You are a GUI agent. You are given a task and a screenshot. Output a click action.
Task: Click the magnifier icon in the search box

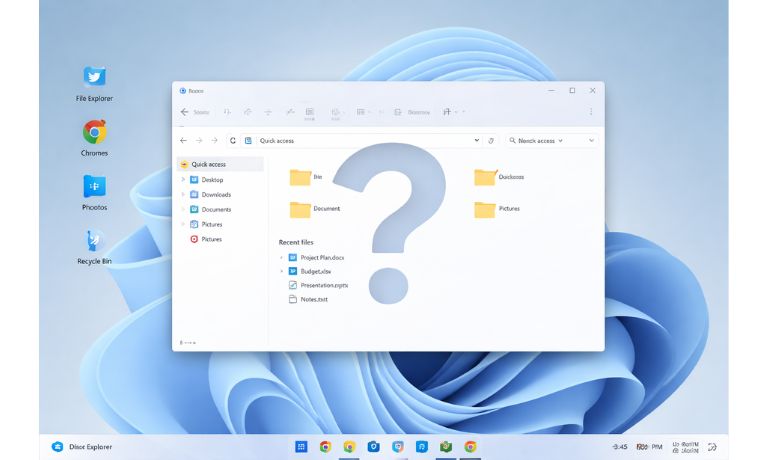click(512, 141)
